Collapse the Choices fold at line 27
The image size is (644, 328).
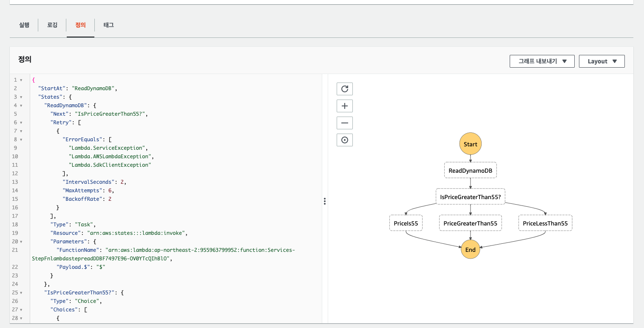pyautogui.click(x=21, y=310)
